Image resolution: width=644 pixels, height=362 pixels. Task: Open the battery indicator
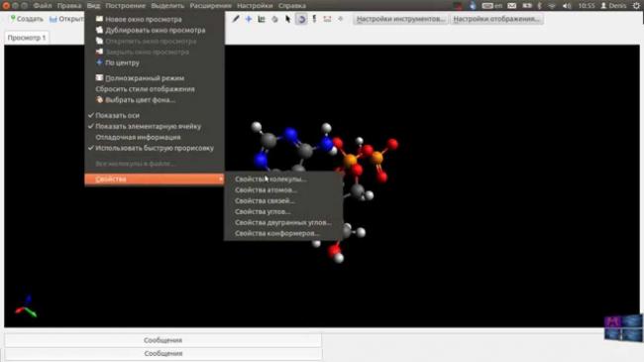click(x=527, y=6)
